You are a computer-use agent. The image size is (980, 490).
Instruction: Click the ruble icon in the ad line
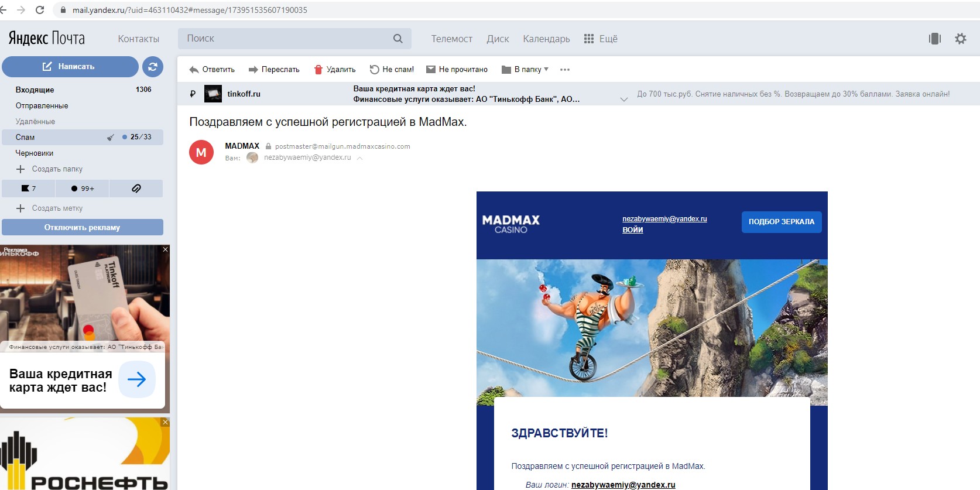[x=193, y=94]
